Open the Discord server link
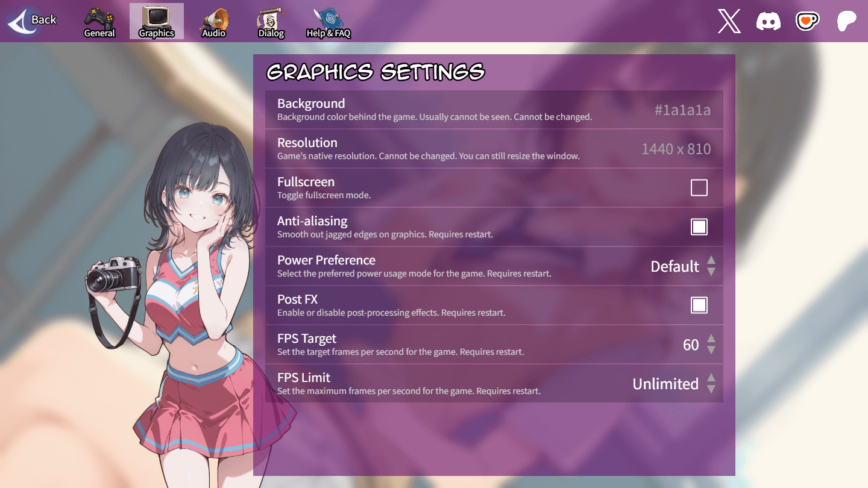This screenshot has height=488, width=868. [769, 22]
